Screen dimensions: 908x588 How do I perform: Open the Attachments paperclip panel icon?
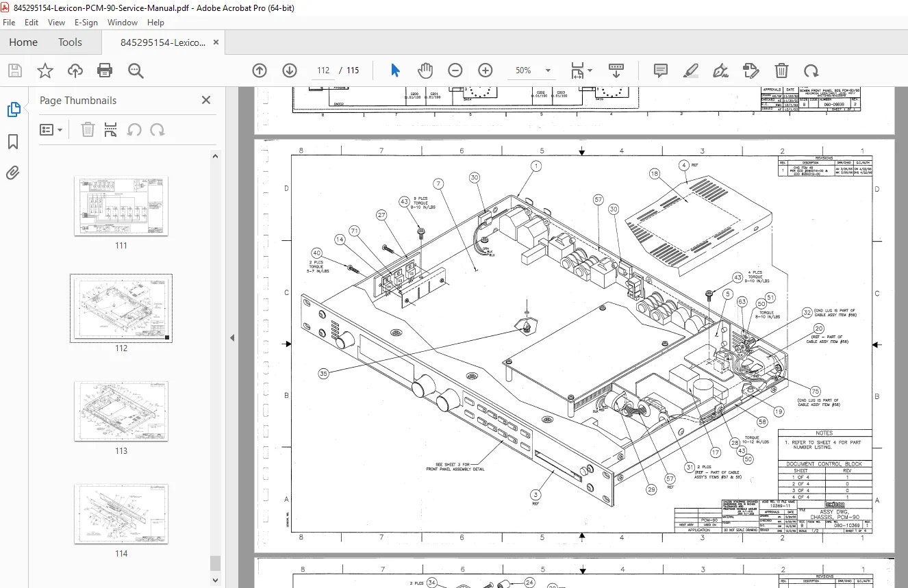coord(13,173)
